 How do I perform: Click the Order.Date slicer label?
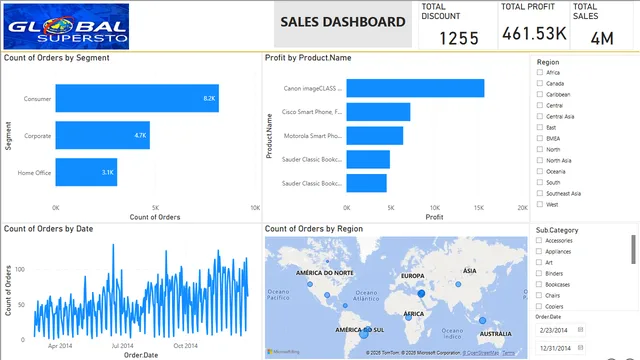click(x=548, y=317)
